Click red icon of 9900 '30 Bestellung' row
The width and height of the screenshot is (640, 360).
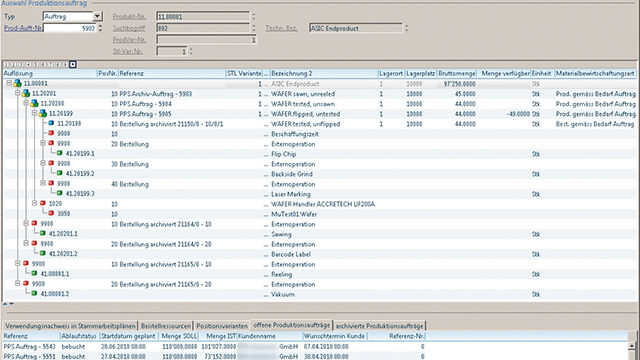tap(51, 163)
